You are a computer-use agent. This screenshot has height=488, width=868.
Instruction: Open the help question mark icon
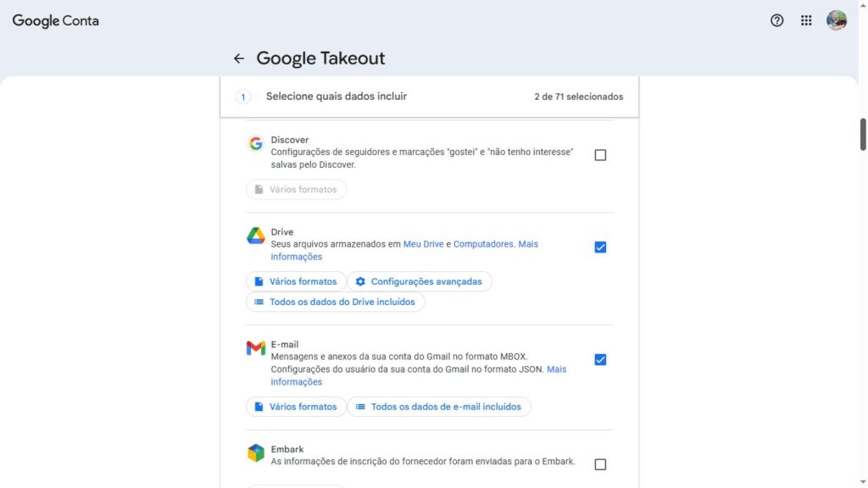[776, 20]
